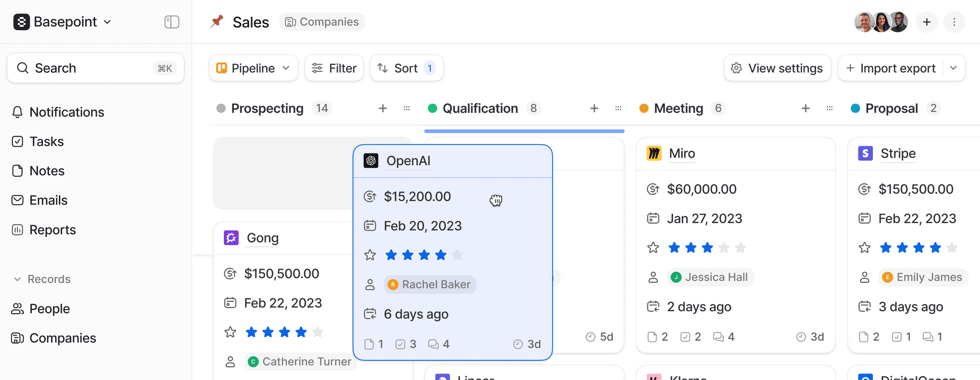980x380 pixels.
Task: Click the 3d timer on OpenAI card
Action: (527, 344)
